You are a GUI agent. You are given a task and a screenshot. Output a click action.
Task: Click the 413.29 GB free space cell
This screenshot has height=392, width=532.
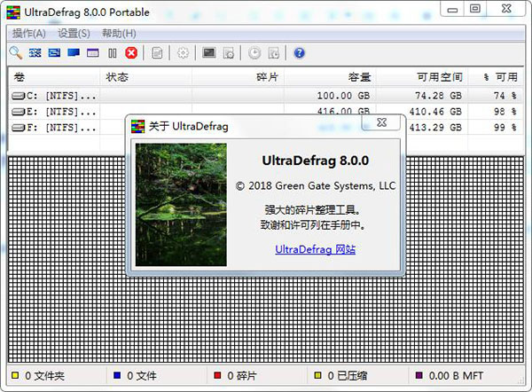pos(435,128)
